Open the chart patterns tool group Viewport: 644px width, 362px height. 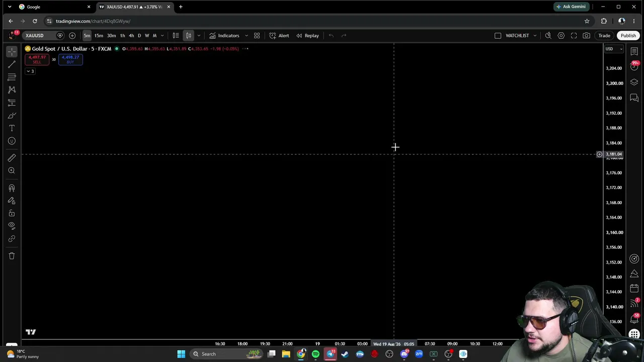(12, 89)
